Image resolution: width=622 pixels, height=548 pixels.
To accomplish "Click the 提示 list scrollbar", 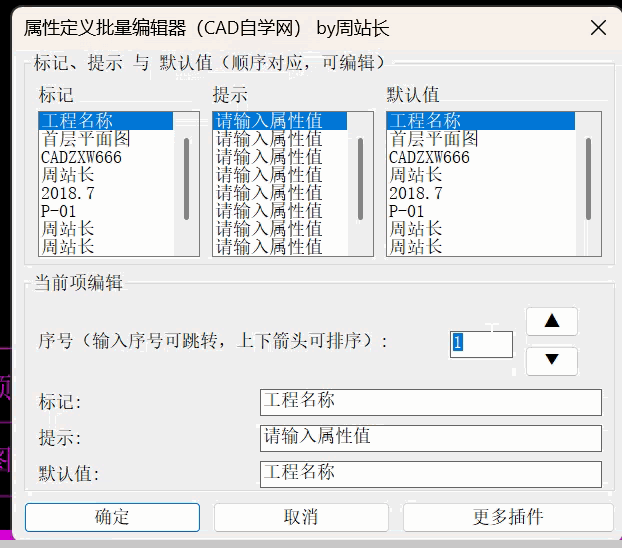I will click(x=361, y=178).
